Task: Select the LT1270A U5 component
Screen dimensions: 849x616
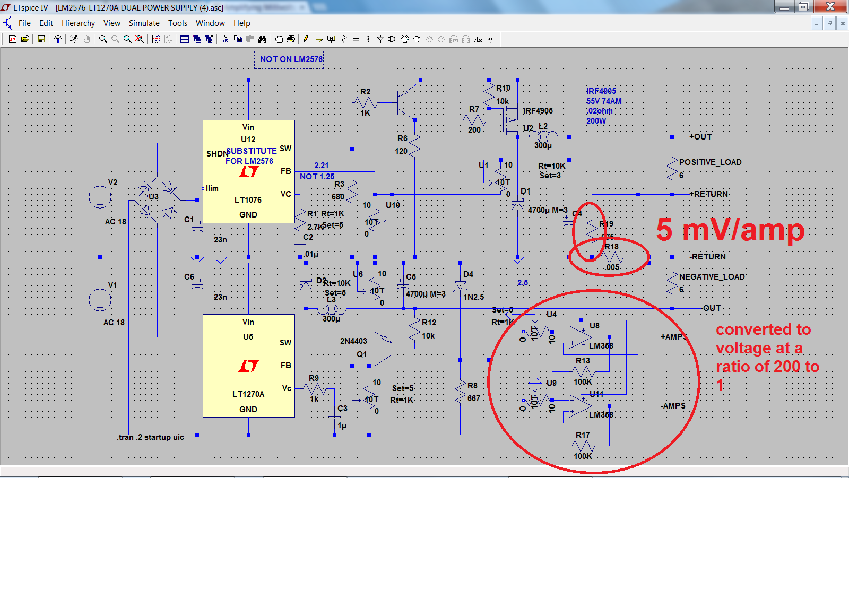Action: point(248,366)
